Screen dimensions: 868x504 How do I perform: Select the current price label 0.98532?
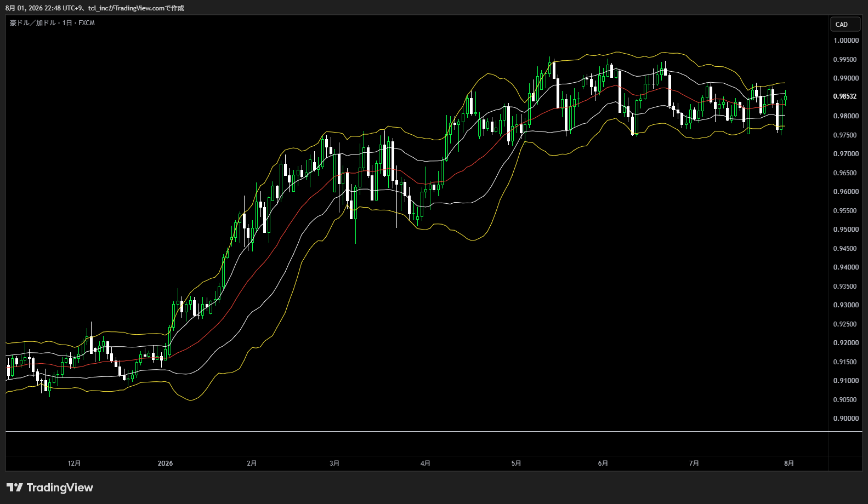[845, 96]
